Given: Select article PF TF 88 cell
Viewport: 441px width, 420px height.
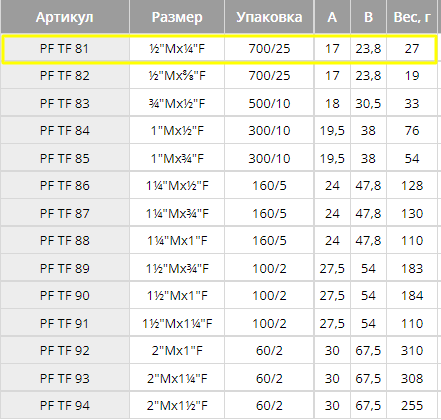Looking at the screenshot, I should coord(65,240).
